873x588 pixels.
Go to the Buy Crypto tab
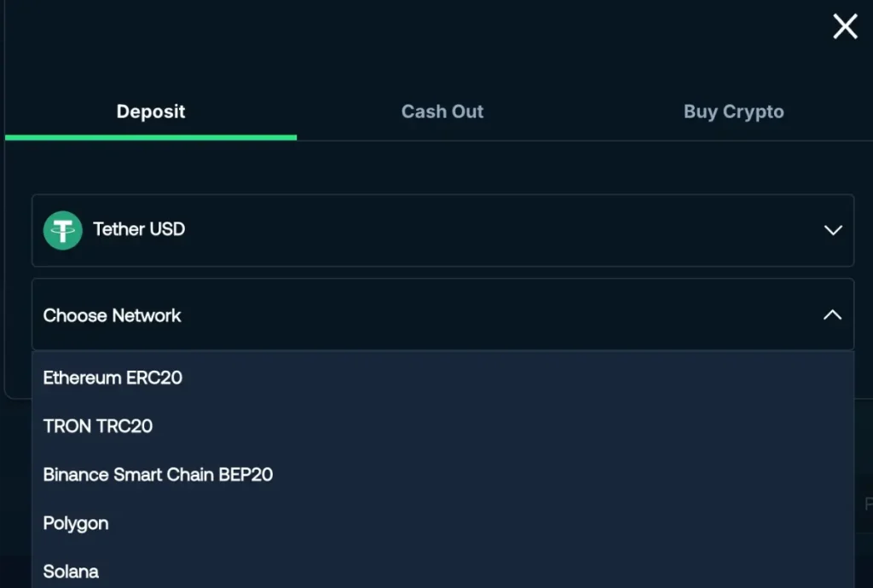point(733,112)
